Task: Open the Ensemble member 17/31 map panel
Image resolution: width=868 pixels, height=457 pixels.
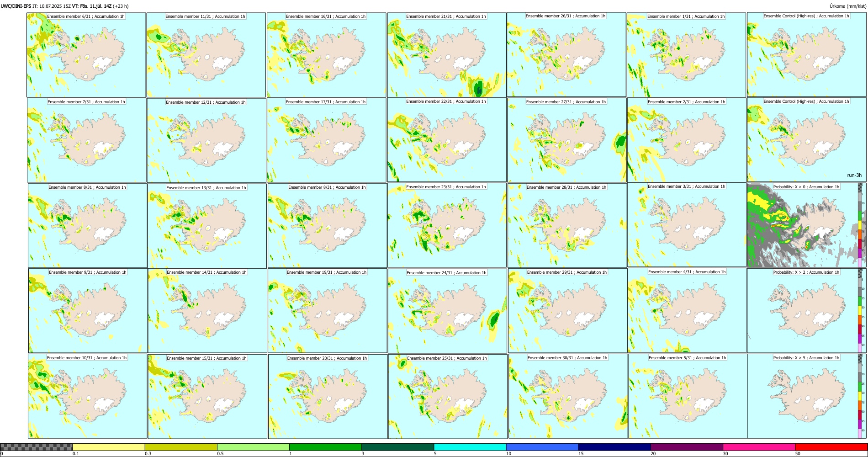Action: click(x=327, y=140)
